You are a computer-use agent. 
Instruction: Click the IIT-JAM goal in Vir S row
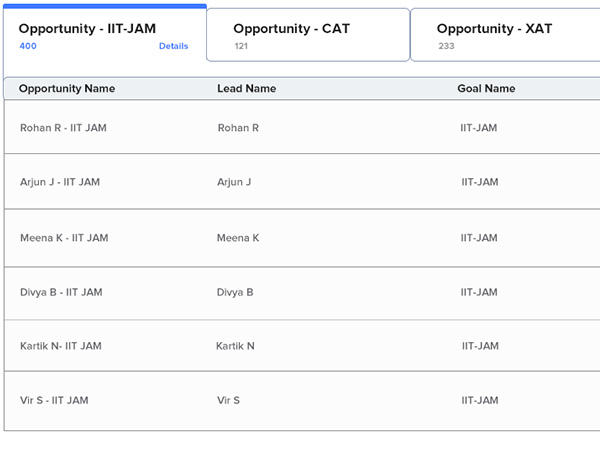[x=479, y=400]
